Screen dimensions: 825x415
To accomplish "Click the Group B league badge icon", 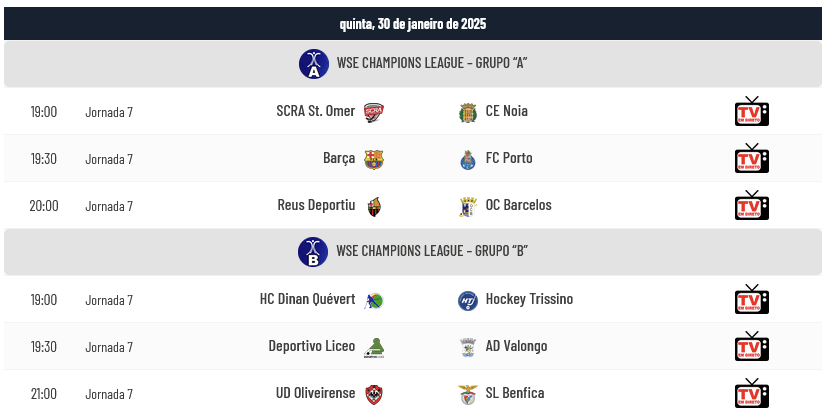I will 313,252.
